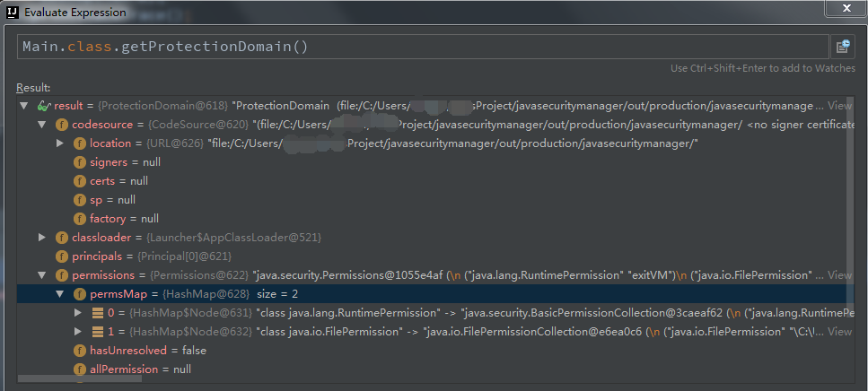This screenshot has width=868, height=391.
Task: Click the field icon next to codesource
Action: pyautogui.click(x=62, y=125)
